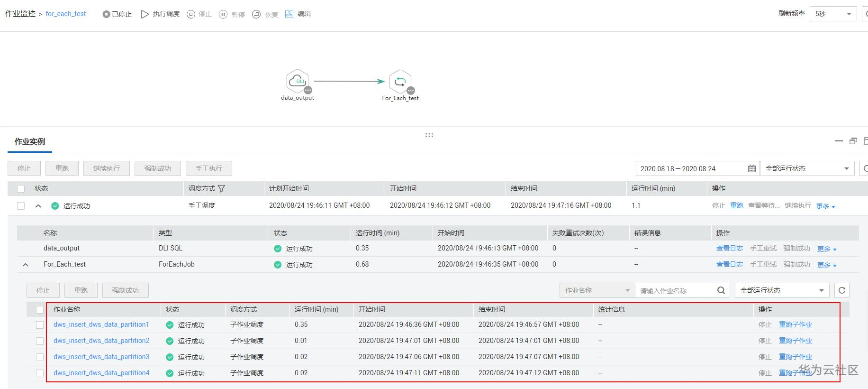
Task: Collapse the For_Each_test node row
Action: [x=26, y=265]
